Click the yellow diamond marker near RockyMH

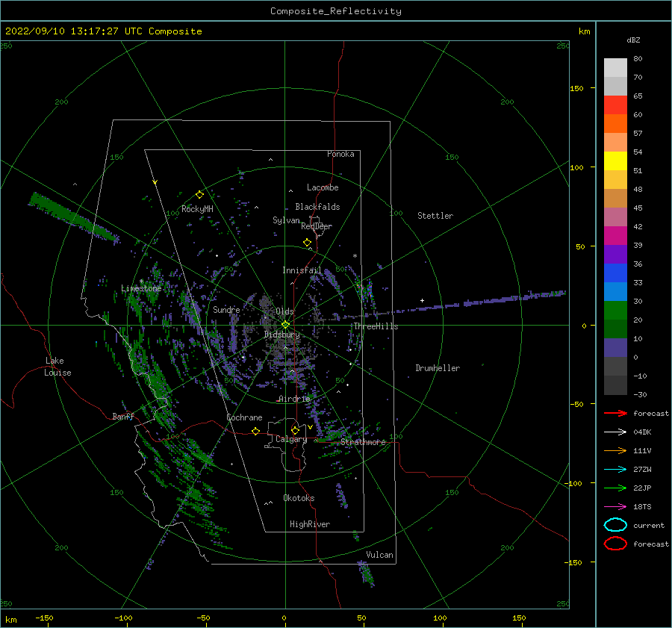point(199,195)
